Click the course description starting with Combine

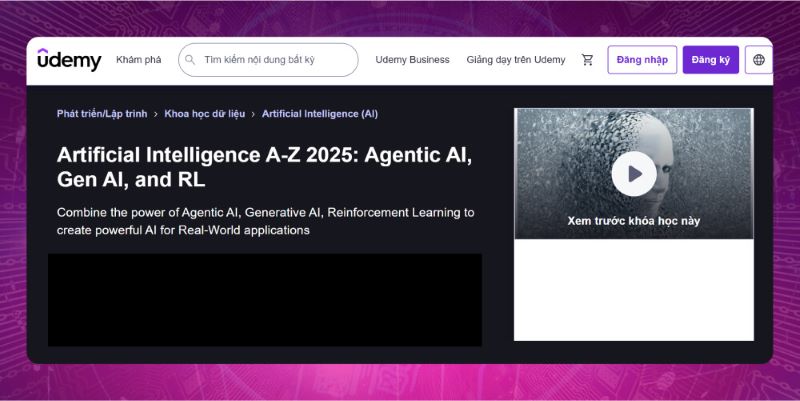point(265,221)
